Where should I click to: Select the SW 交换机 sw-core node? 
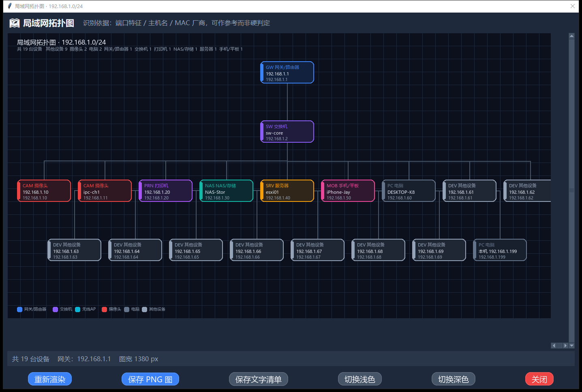(x=287, y=132)
